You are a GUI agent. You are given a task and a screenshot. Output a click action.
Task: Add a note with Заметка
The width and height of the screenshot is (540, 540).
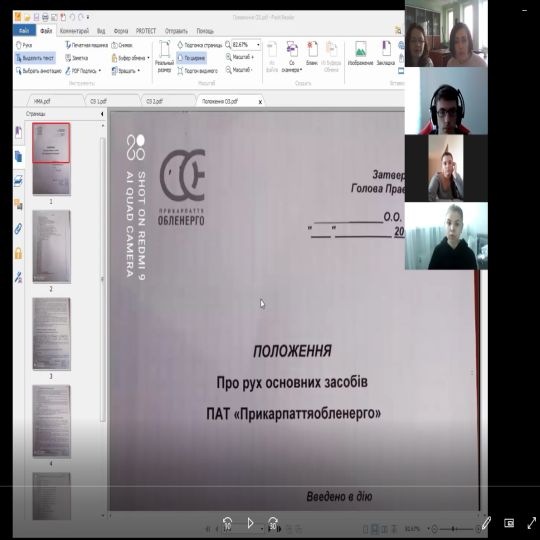pos(76,58)
